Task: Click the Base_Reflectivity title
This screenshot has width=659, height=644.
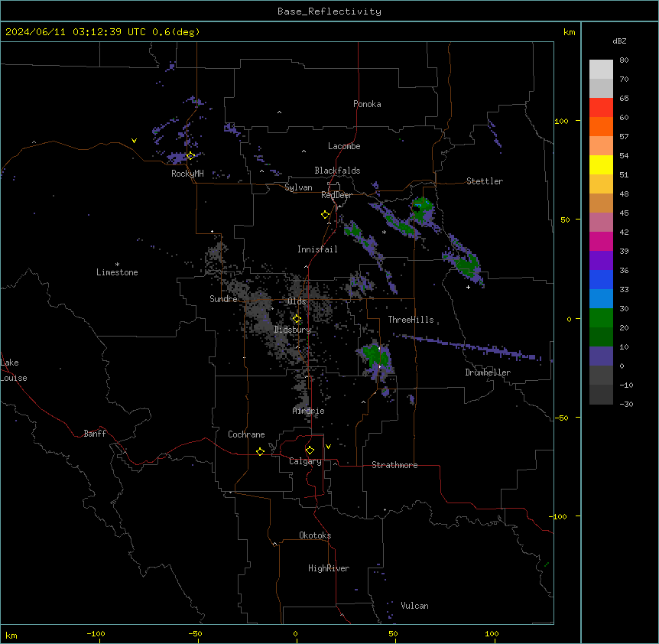Action: [x=329, y=11]
